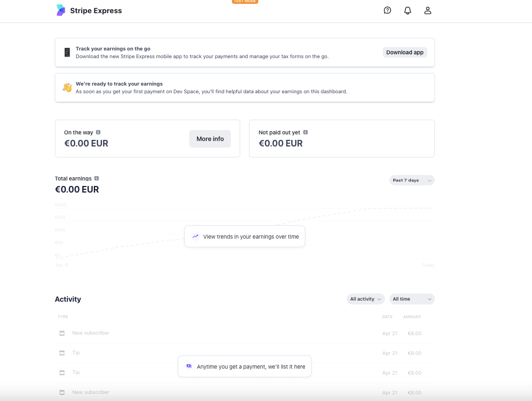The width and height of the screenshot is (532, 401).
Task: Click icon beside the second Tip row
Action: 62,372
